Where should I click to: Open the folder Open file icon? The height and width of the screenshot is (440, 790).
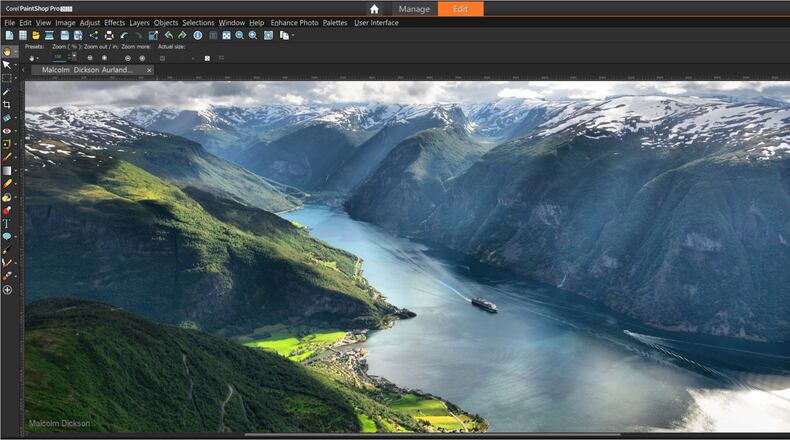pyautogui.click(x=36, y=35)
